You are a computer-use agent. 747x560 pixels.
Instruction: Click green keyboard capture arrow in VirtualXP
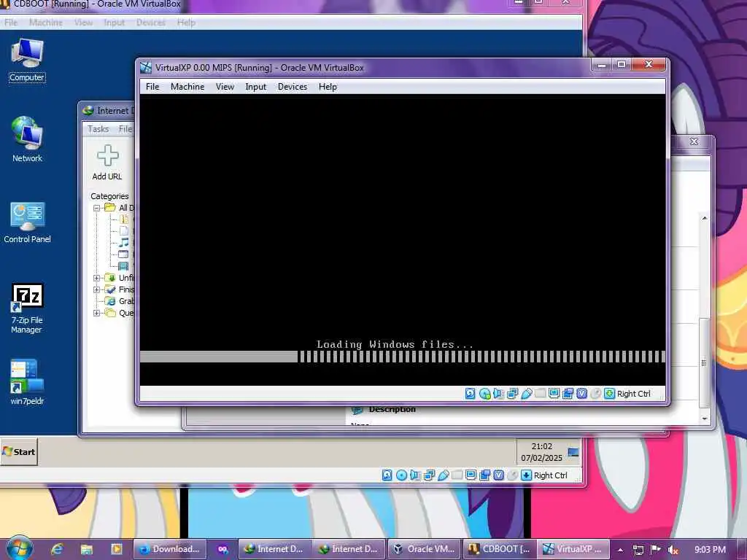point(609,393)
